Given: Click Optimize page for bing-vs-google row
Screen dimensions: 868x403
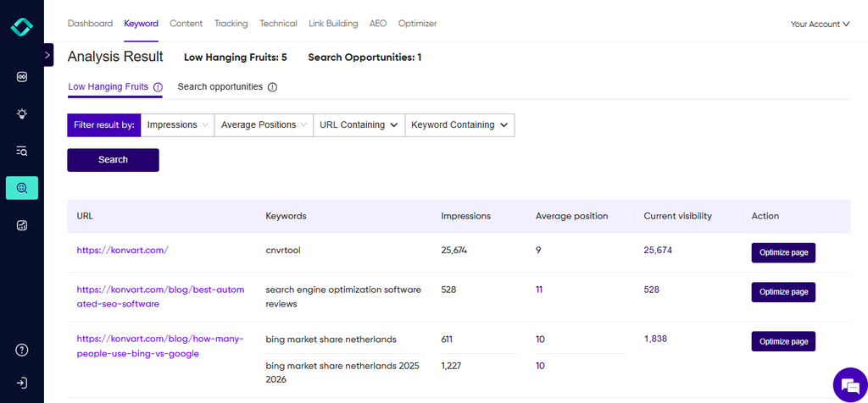Looking at the screenshot, I should 783,341.
